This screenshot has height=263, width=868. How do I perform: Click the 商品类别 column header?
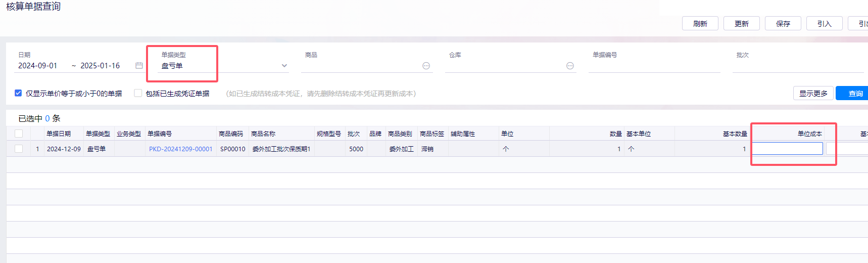click(400, 134)
